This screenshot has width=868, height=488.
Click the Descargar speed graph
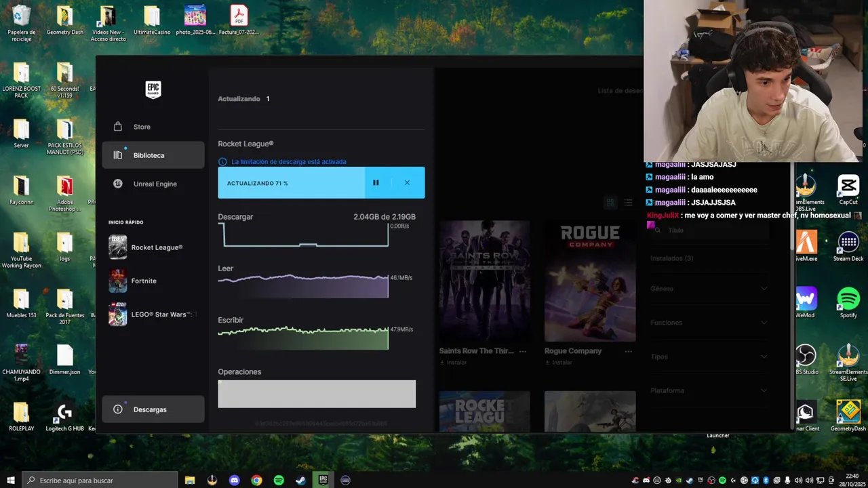coord(303,235)
